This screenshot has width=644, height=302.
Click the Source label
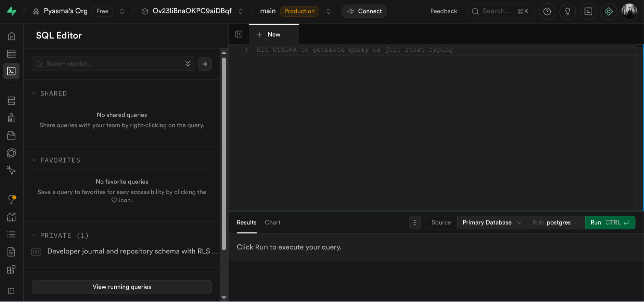point(441,223)
